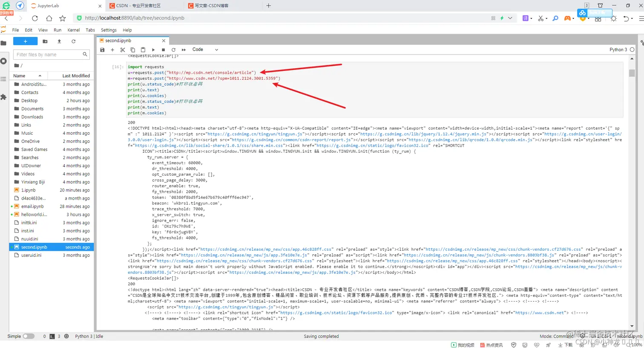Click the notebook vertical scrollbar thumb
Viewport: 644px width, 348px height.
[632, 73]
